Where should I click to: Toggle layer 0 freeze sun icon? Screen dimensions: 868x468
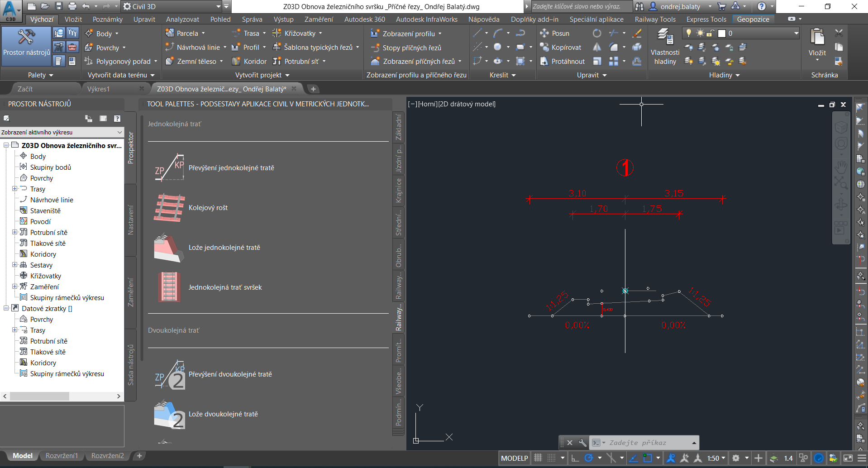pos(700,33)
